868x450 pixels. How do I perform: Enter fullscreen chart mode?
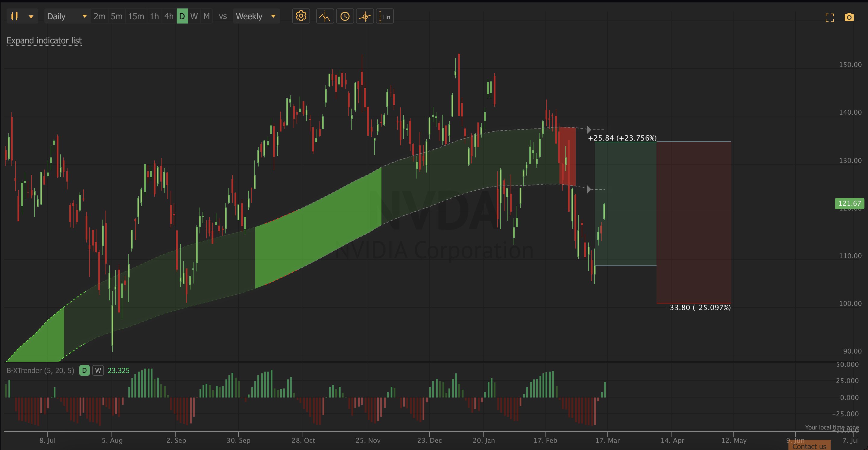pos(830,17)
